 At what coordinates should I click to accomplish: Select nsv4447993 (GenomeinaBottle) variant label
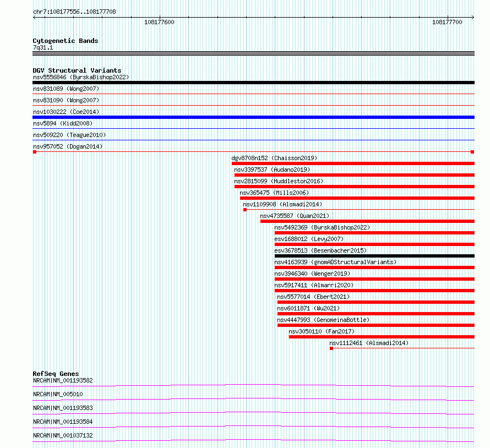coord(323,320)
